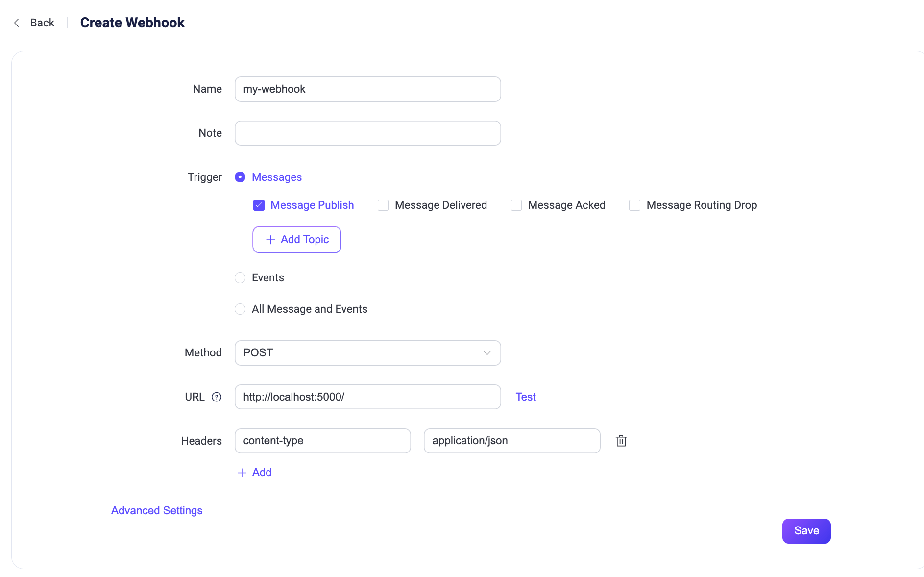Viewport: 924px width, 577px height.
Task: Open the POST method dropdown
Action: [x=367, y=352]
